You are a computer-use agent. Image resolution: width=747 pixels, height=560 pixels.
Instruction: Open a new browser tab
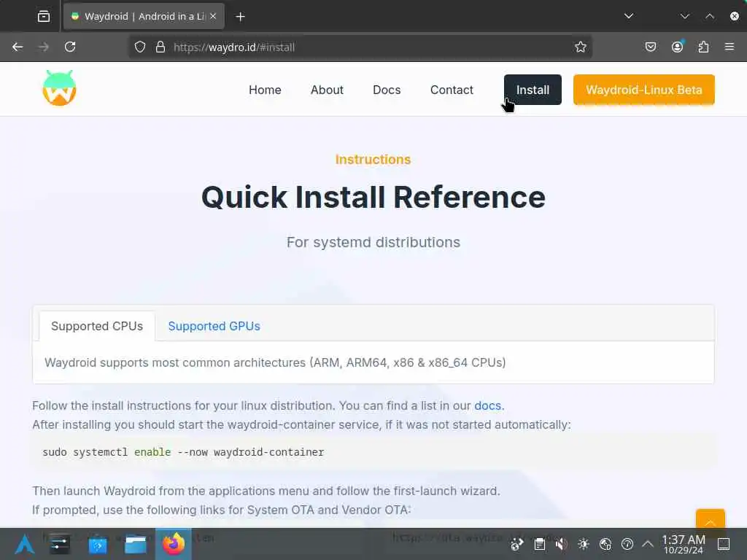pyautogui.click(x=240, y=17)
